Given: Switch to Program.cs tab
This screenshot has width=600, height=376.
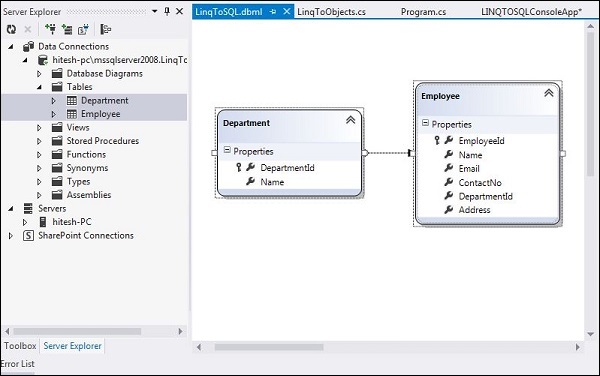Looking at the screenshot, I should point(423,12).
